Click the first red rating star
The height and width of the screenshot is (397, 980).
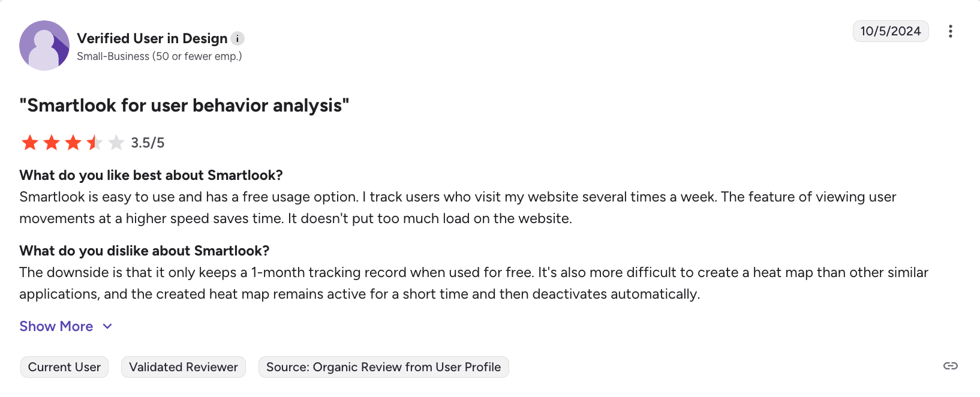click(x=30, y=143)
